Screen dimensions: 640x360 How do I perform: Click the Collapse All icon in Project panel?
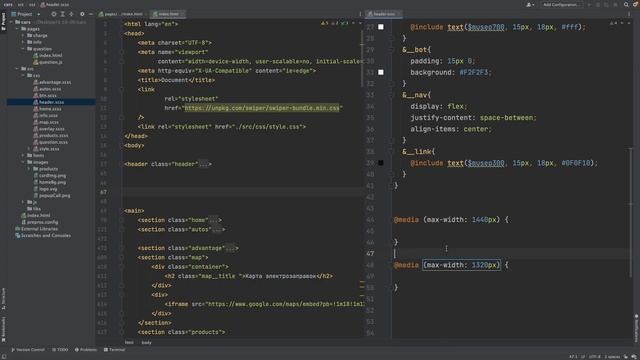[71, 14]
